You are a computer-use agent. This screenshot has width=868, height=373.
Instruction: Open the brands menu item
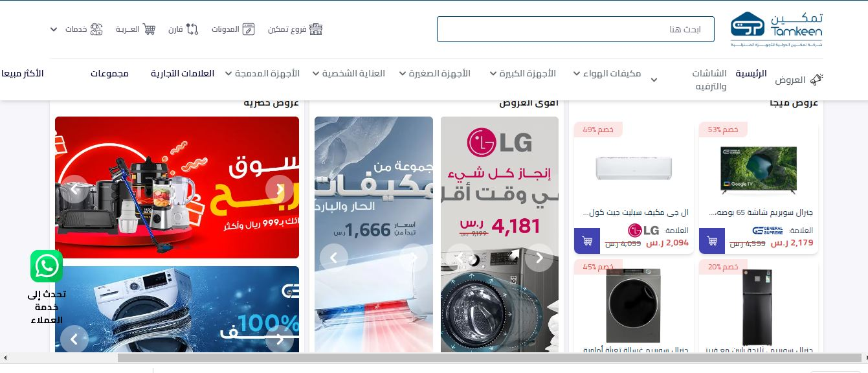tap(183, 73)
